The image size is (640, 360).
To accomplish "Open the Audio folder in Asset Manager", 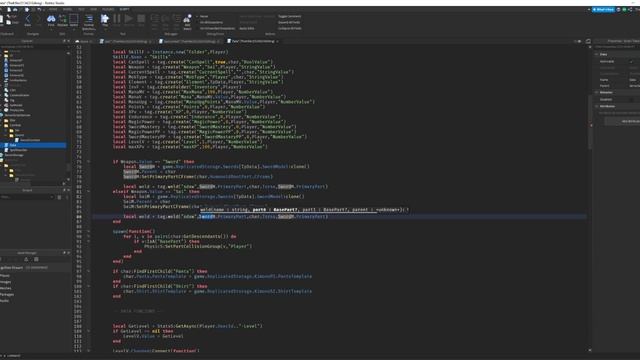I will coord(4,300).
